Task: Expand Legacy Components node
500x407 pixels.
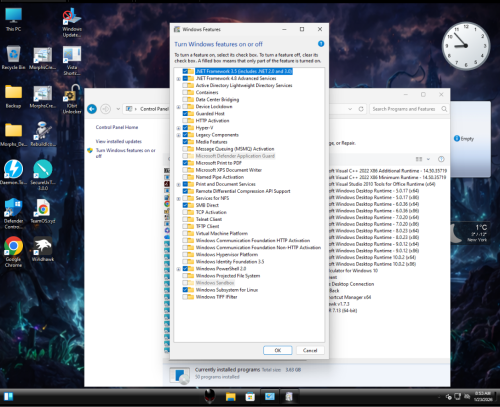Action: click(x=178, y=135)
